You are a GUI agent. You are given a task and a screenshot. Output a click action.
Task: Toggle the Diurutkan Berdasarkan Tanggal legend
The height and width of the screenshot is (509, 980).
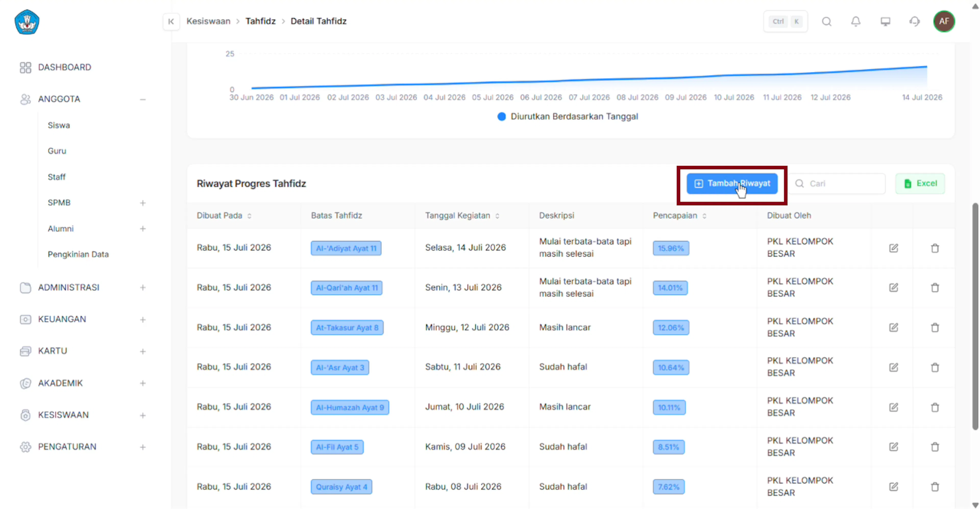(568, 116)
